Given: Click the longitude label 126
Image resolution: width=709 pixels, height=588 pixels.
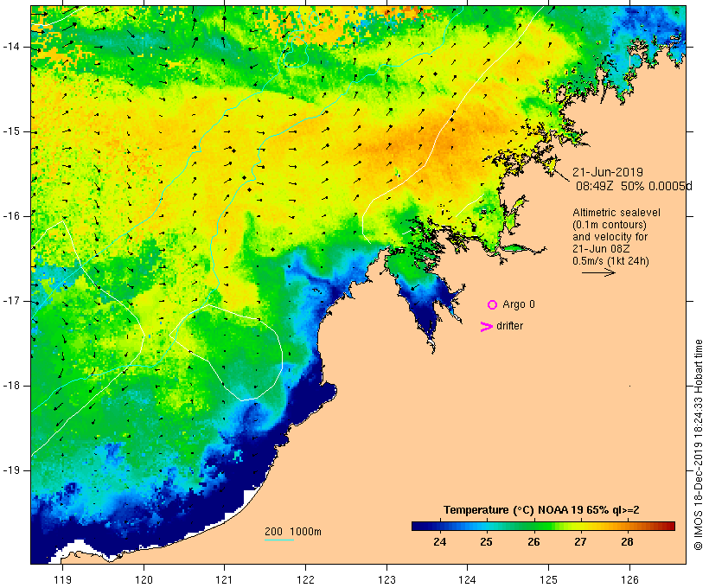Looking at the screenshot, I should 629,579.
